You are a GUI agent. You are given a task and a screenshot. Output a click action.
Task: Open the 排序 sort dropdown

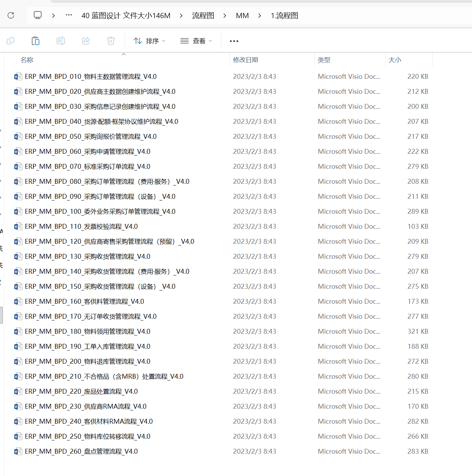coord(149,41)
